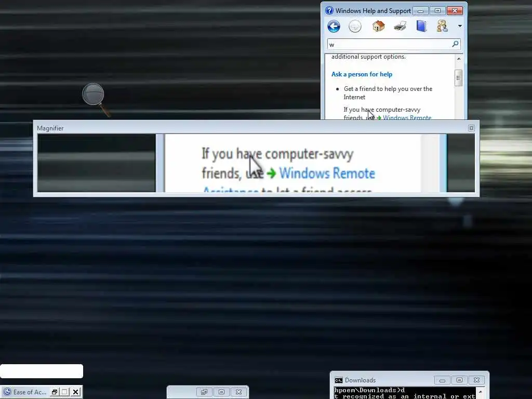This screenshot has height=399, width=532.
Task: Open the Windows Remote link in Help window
Action: (x=407, y=117)
